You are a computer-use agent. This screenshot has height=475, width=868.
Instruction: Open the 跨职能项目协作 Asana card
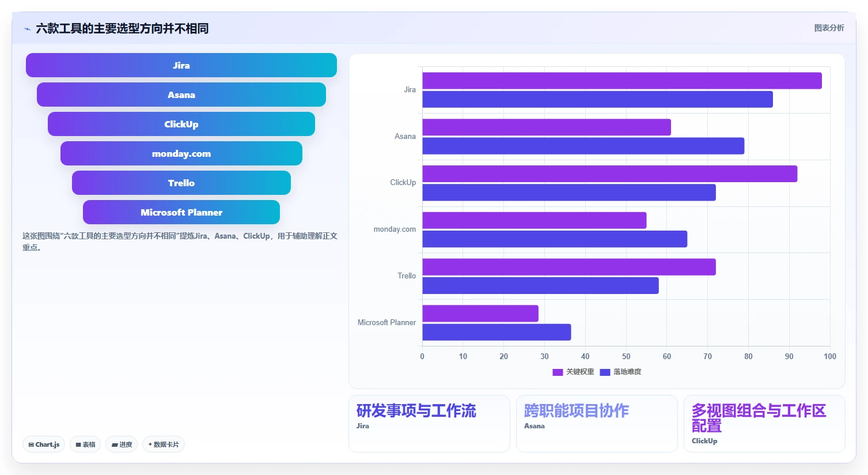tap(597, 424)
